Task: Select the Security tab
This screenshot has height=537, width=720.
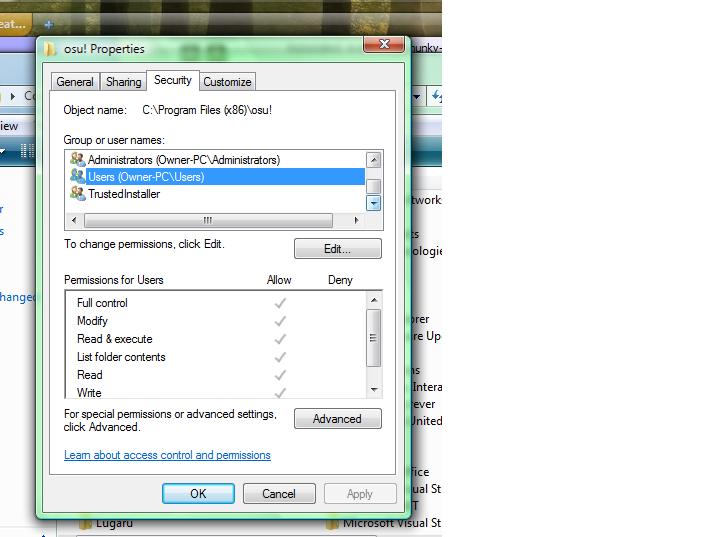Action: (173, 80)
